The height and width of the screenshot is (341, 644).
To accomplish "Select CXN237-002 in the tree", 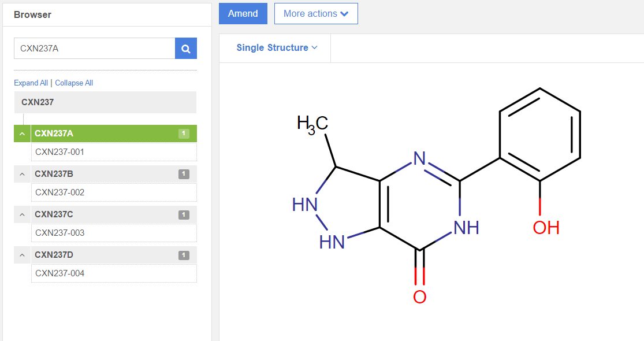I will coord(60,192).
